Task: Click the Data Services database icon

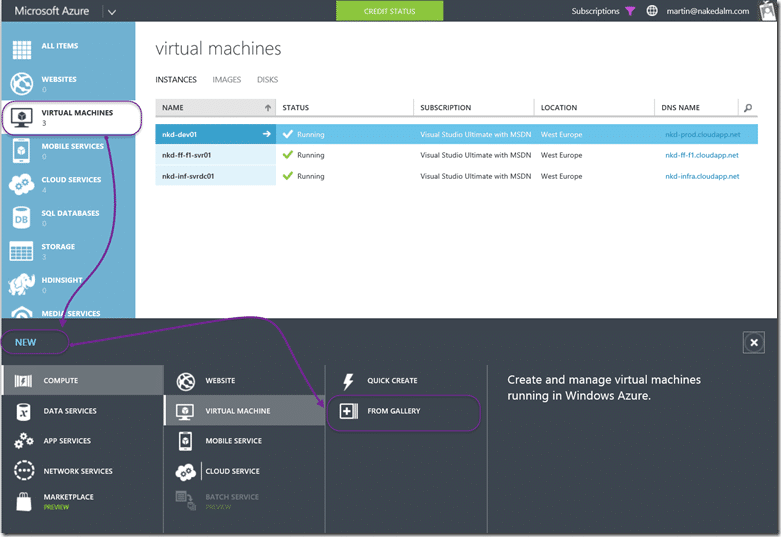Action: (23, 411)
